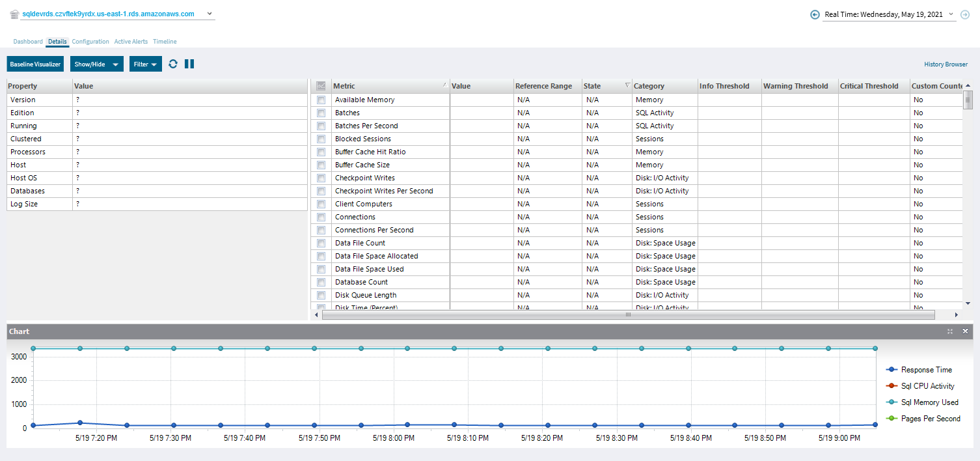Click the State column filter icon

pos(627,85)
